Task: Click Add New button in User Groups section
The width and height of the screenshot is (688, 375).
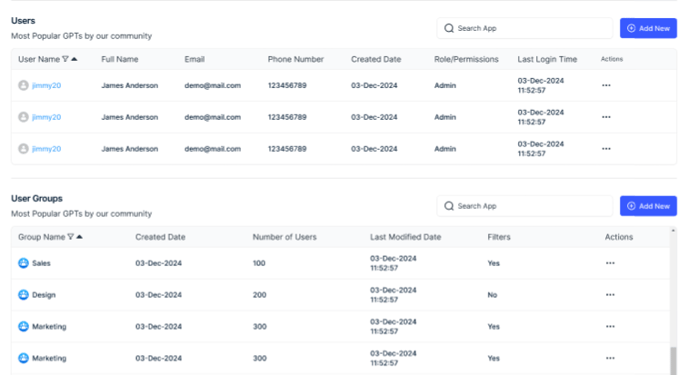Action: pos(648,206)
